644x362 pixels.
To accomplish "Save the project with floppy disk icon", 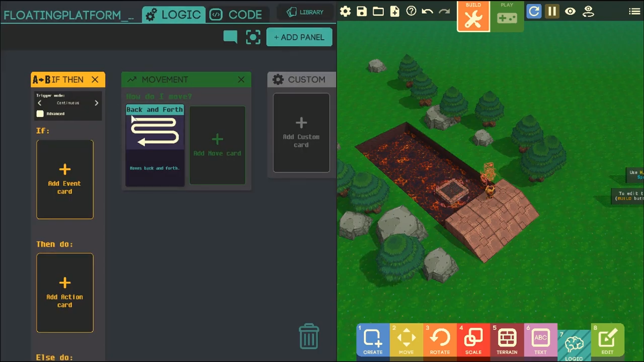I will pyautogui.click(x=362, y=11).
